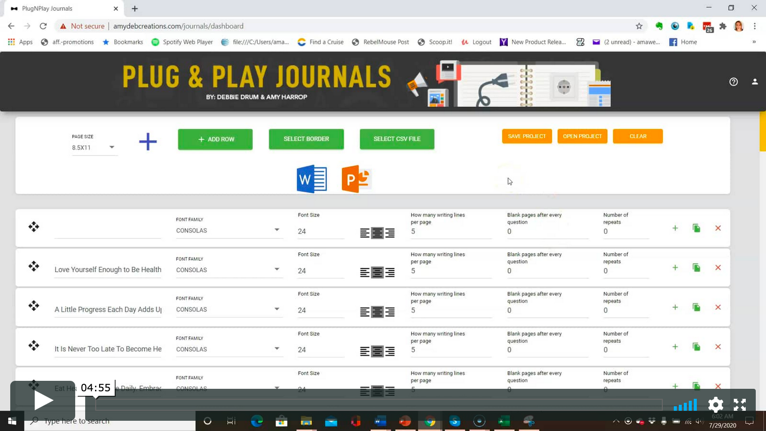Open the Find a Cruise bookmark
766x431 pixels.
coord(320,42)
